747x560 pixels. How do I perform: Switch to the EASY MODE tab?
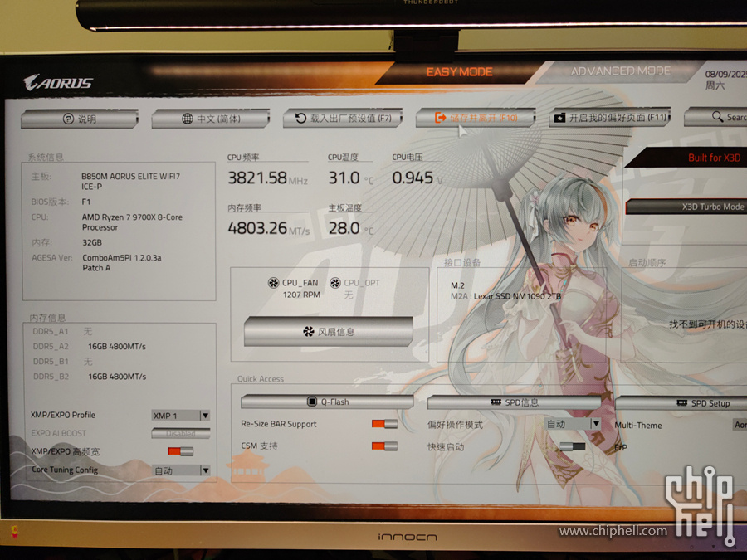(459, 72)
